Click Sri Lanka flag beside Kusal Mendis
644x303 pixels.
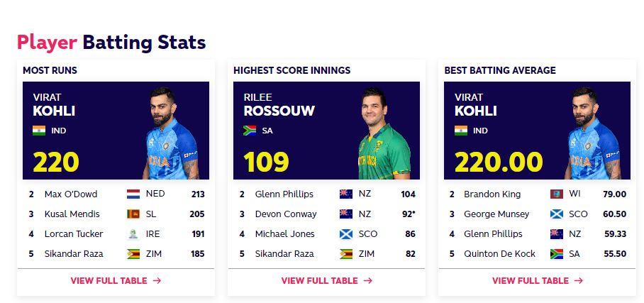[x=133, y=214]
